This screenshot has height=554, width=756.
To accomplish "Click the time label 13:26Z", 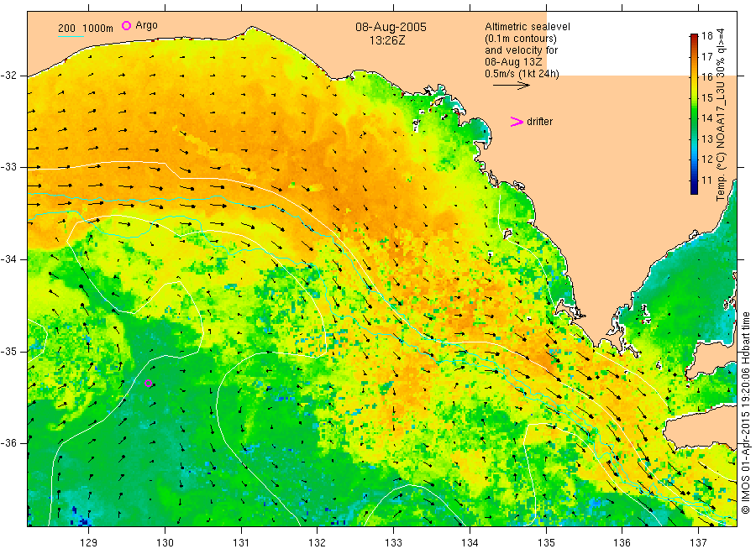I will click(387, 40).
